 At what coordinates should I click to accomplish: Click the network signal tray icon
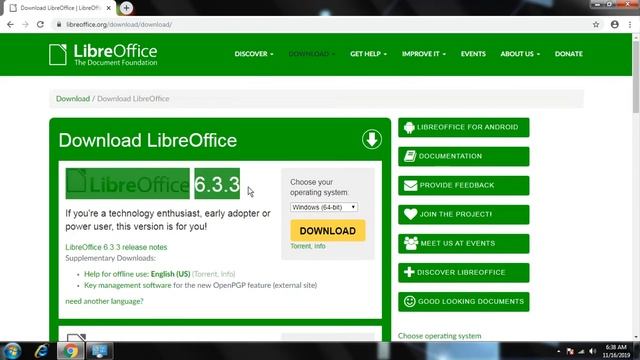click(x=581, y=351)
